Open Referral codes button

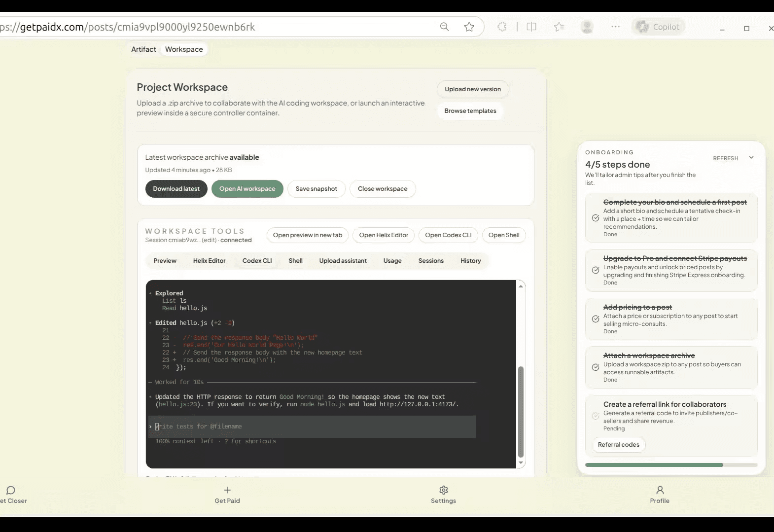[x=619, y=445]
